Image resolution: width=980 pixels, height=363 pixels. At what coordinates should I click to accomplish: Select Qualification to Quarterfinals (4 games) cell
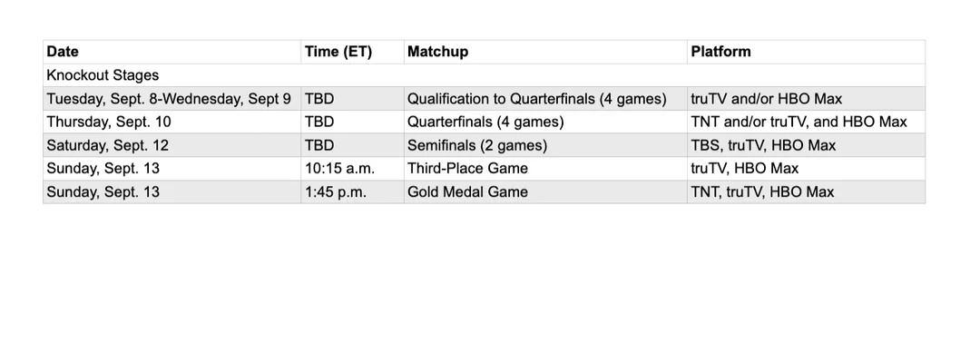coord(545,99)
